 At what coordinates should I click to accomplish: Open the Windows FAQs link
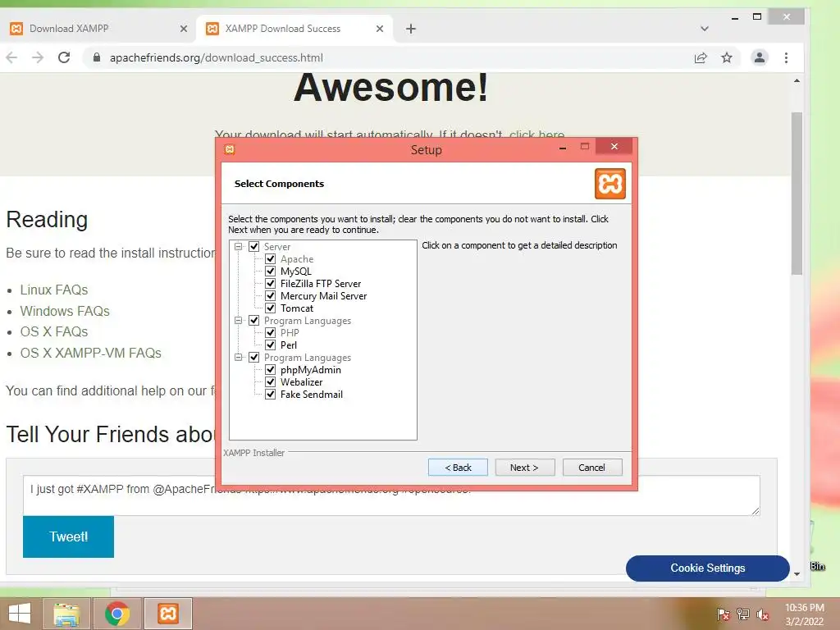click(65, 311)
